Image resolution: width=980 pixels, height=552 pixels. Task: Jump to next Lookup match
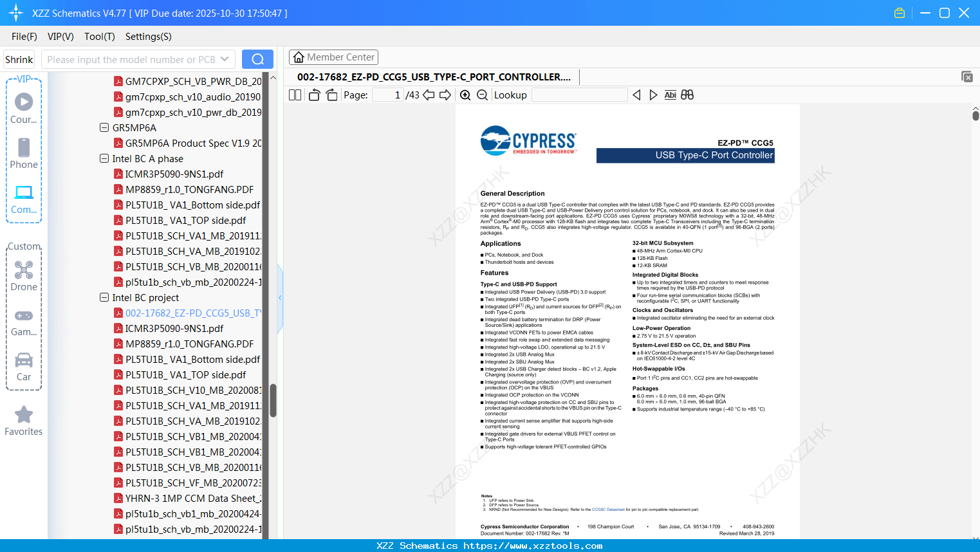pyautogui.click(x=653, y=95)
